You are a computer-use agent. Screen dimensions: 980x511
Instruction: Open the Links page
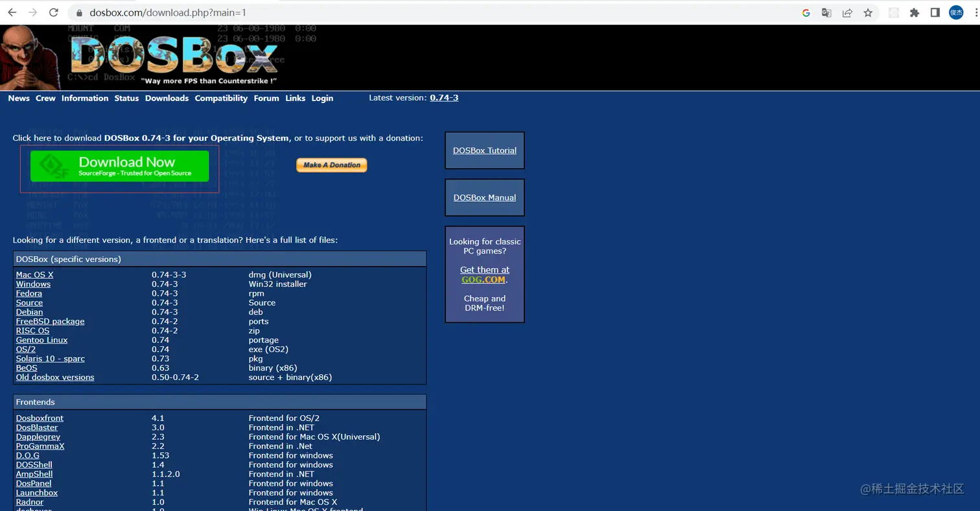pos(295,99)
